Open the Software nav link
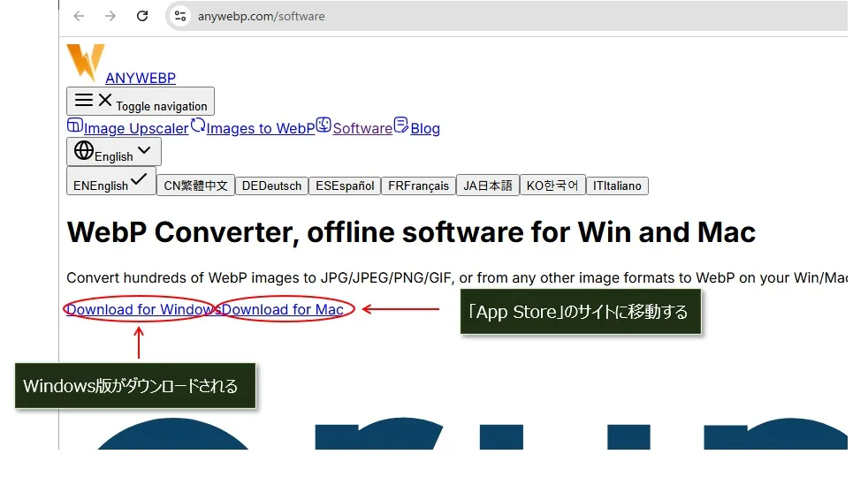 [362, 128]
